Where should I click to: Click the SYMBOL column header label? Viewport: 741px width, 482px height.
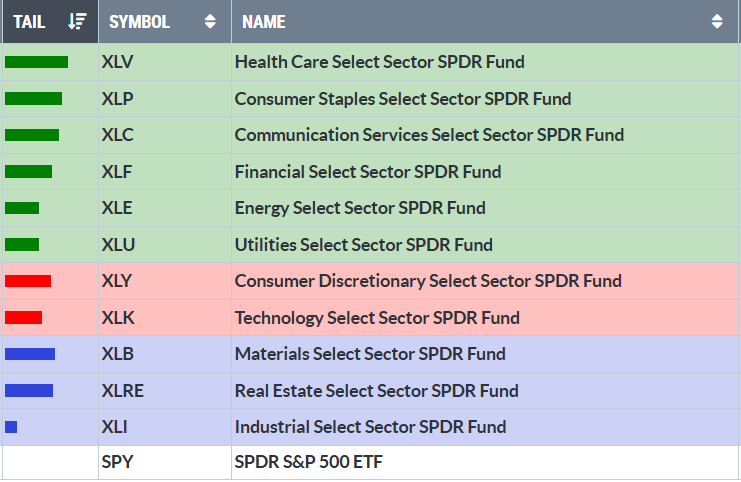139,21
